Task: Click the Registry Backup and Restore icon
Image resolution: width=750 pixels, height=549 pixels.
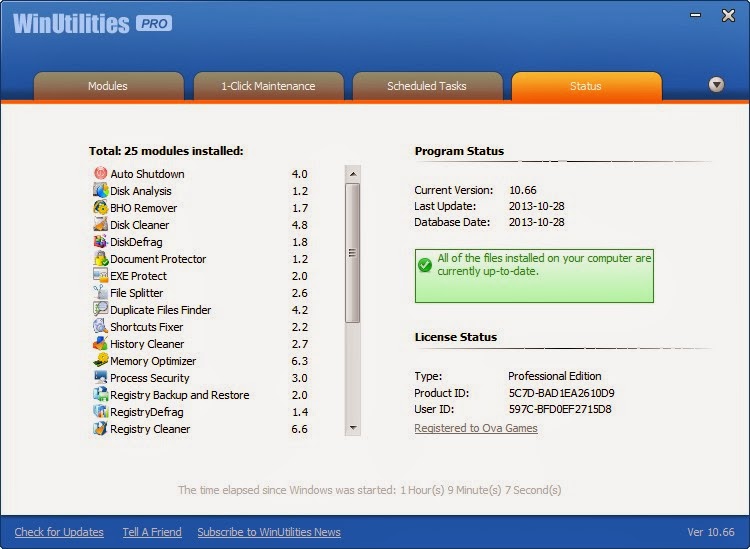Action: [100, 394]
